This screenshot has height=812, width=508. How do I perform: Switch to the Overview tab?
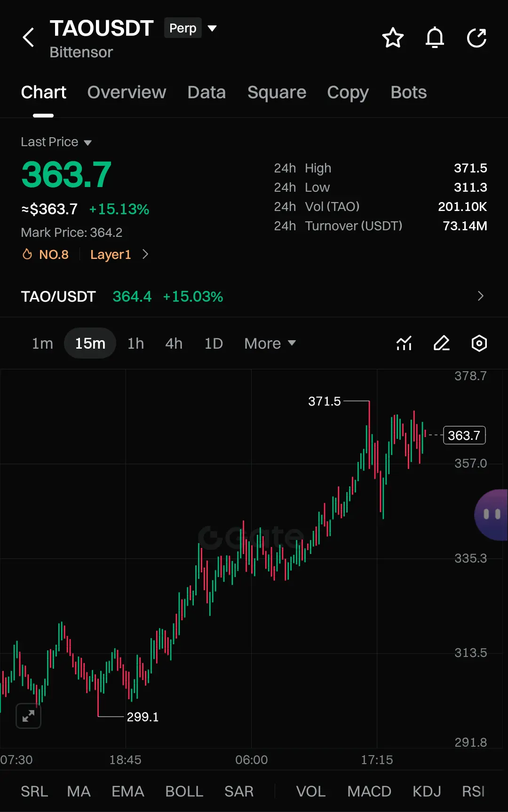(x=127, y=93)
